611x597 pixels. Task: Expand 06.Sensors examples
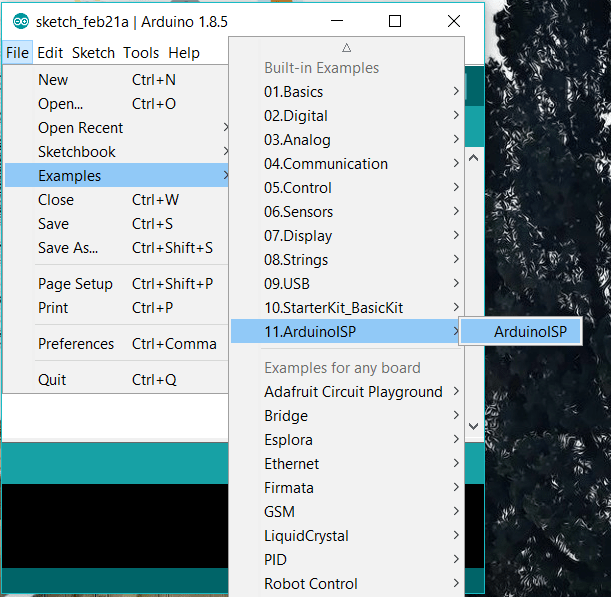coord(346,212)
